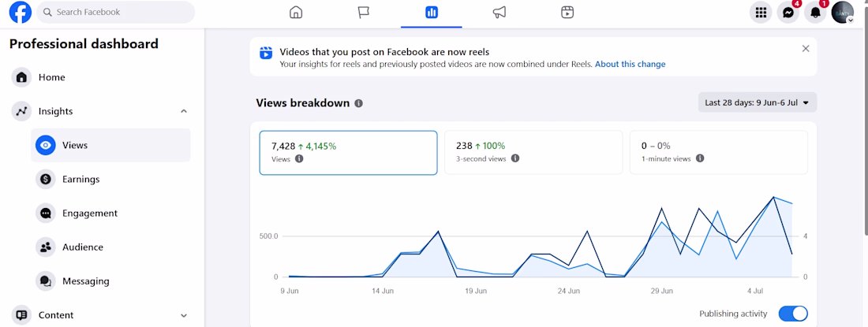Viewport: 868px width, 327px height.
Task: Open the Facebook logo home link
Action: [21, 12]
